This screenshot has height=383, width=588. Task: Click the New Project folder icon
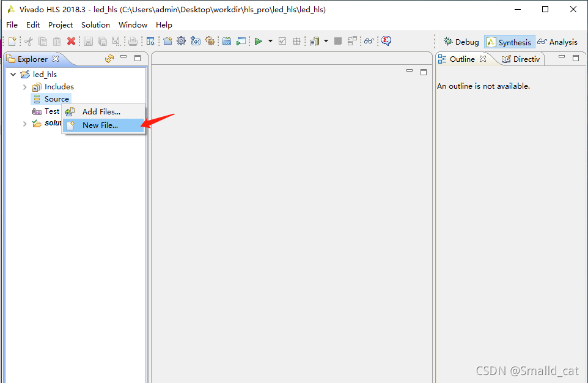167,40
